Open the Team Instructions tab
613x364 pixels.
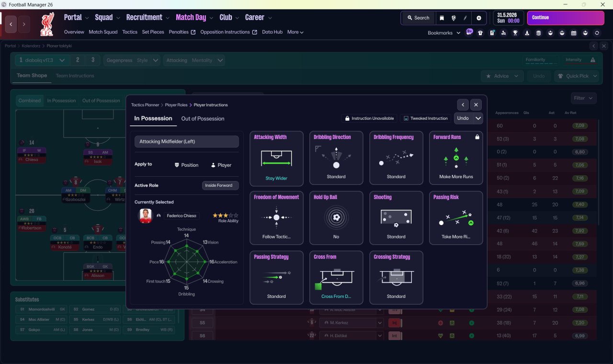pos(75,76)
